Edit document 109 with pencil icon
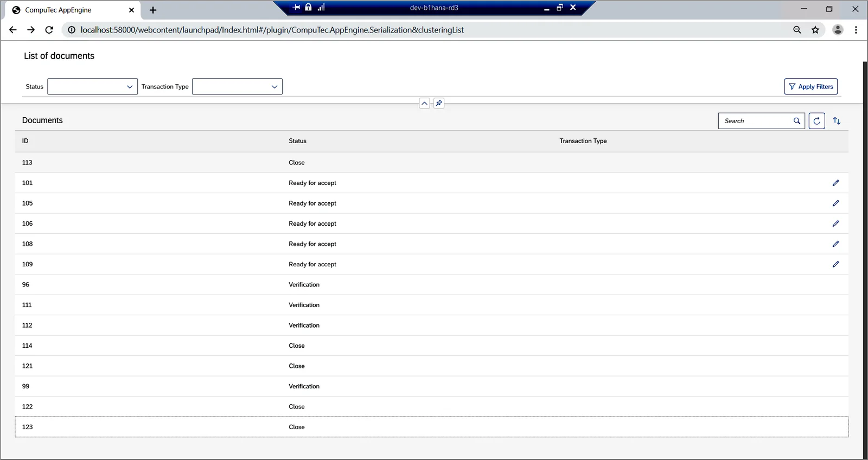This screenshot has height=460, width=868. (835, 264)
